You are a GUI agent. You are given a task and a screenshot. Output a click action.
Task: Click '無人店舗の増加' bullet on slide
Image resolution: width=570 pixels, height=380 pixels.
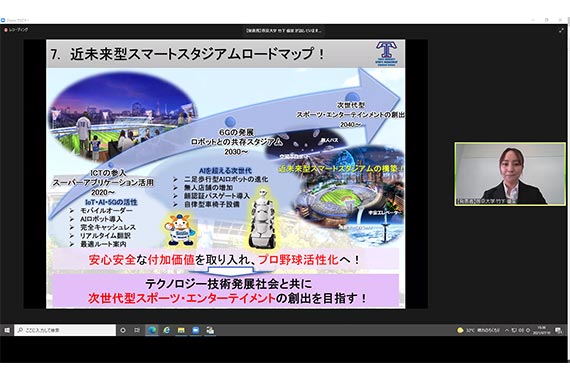[x=209, y=188]
